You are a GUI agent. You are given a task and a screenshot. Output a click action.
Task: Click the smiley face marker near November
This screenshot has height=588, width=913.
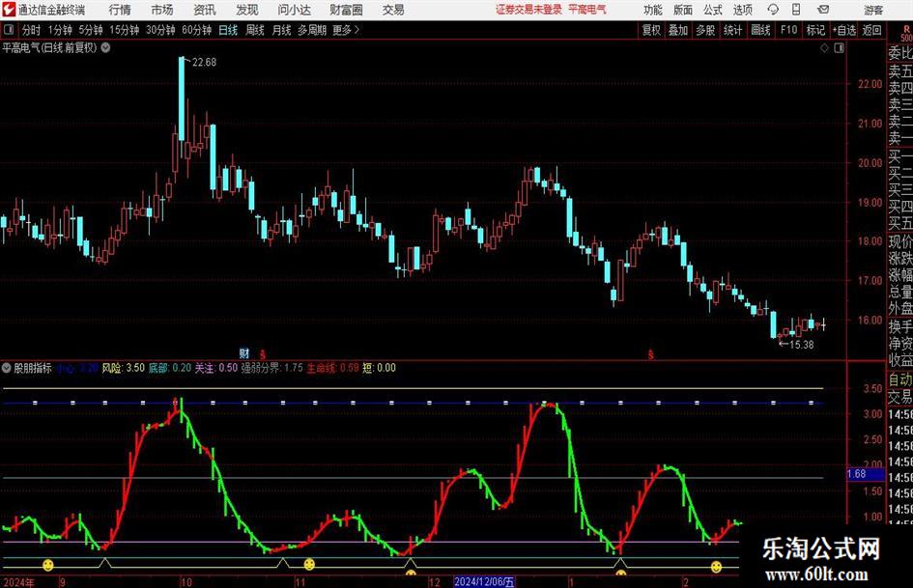[309, 564]
